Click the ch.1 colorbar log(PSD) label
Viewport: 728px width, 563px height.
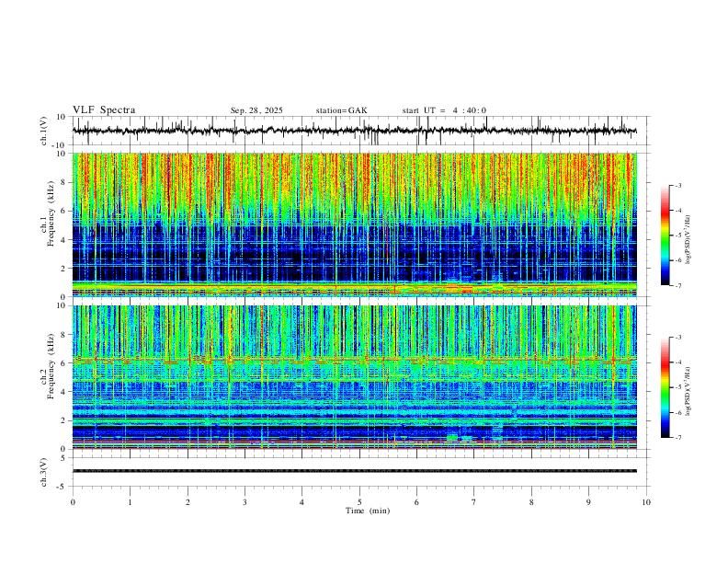coord(688,239)
